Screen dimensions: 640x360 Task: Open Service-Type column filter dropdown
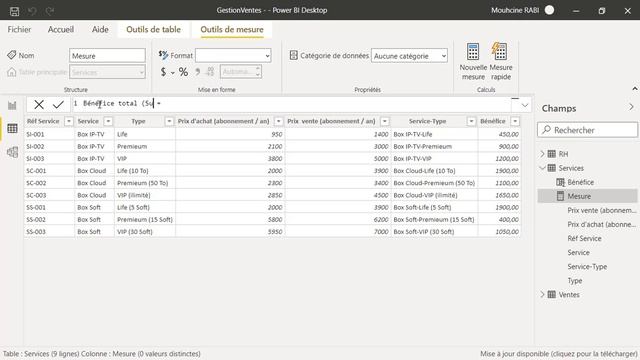(x=471, y=121)
